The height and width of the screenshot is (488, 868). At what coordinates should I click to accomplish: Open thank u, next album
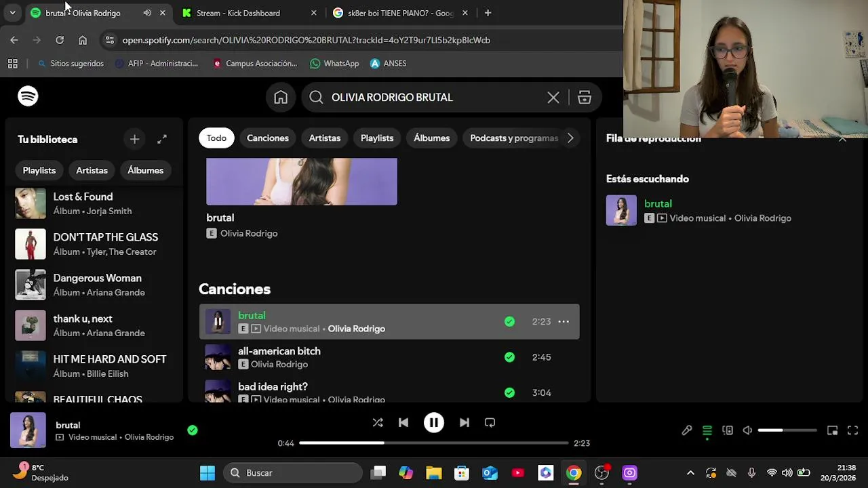tap(94, 325)
